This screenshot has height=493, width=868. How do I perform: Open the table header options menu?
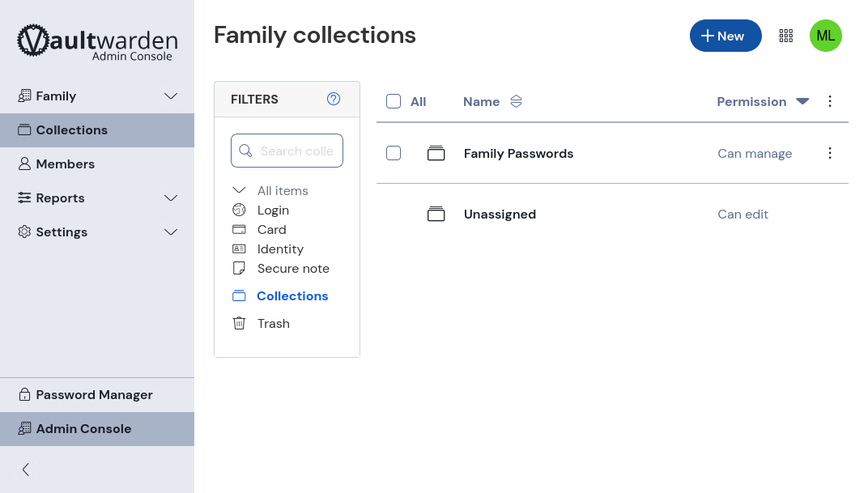tap(829, 101)
